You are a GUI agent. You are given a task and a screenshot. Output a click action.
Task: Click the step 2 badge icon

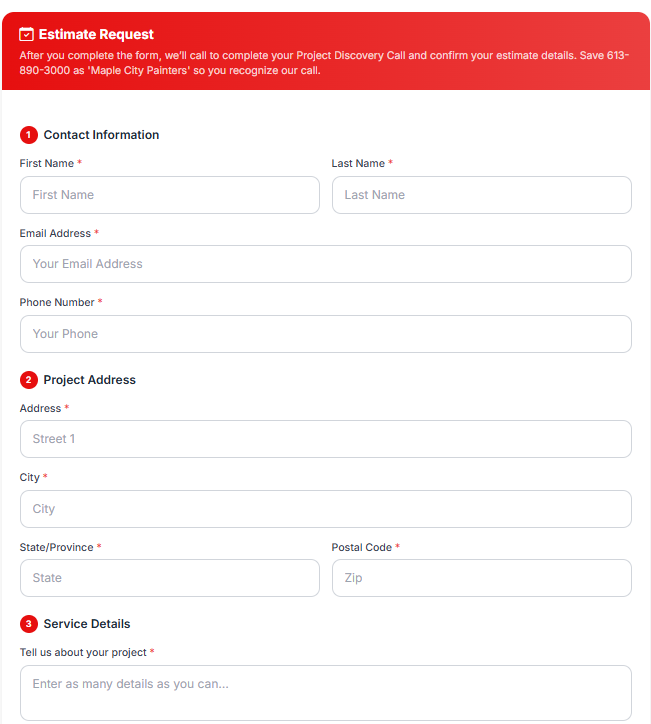pos(29,380)
